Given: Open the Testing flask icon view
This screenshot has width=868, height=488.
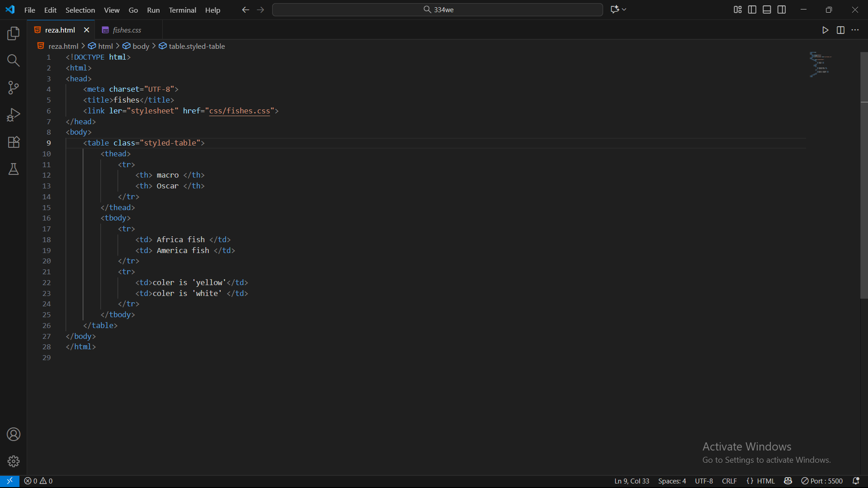Looking at the screenshot, I should point(14,169).
